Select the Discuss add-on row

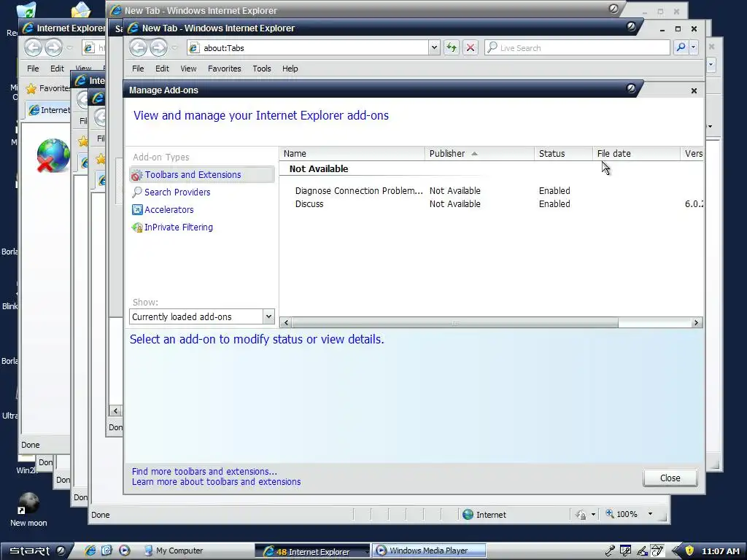(491, 204)
